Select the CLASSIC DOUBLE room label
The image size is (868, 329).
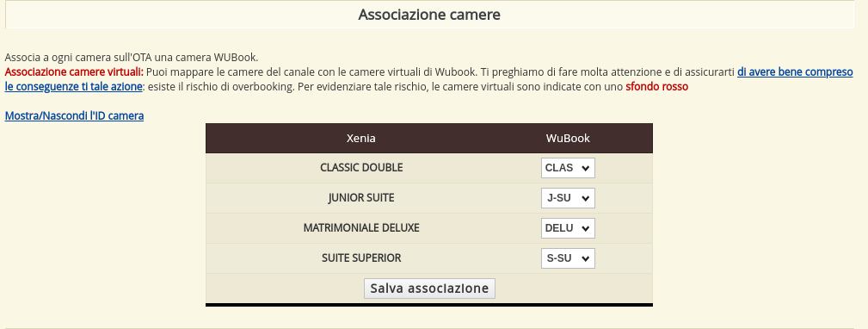(361, 167)
